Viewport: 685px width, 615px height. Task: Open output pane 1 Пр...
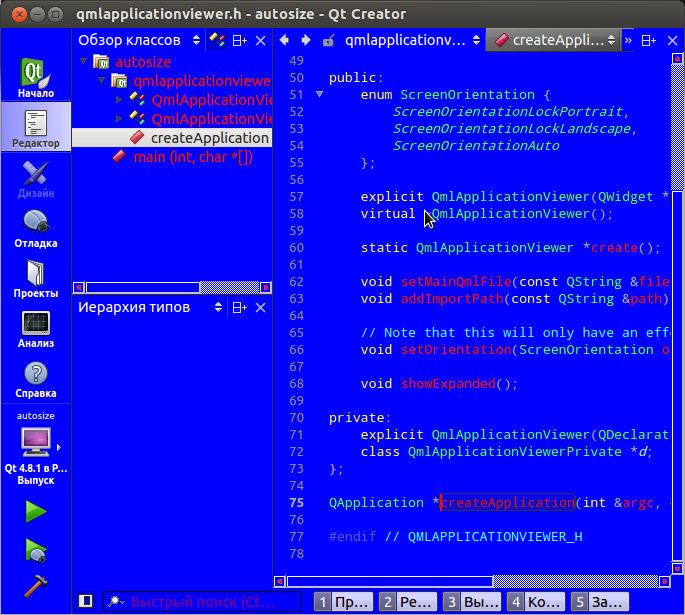point(344,602)
